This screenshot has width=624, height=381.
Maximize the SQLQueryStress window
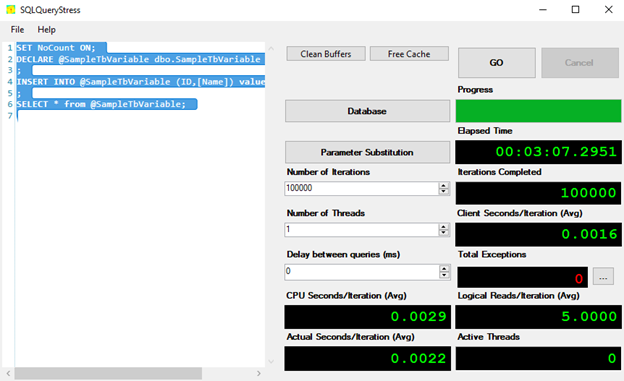pyautogui.click(x=575, y=10)
